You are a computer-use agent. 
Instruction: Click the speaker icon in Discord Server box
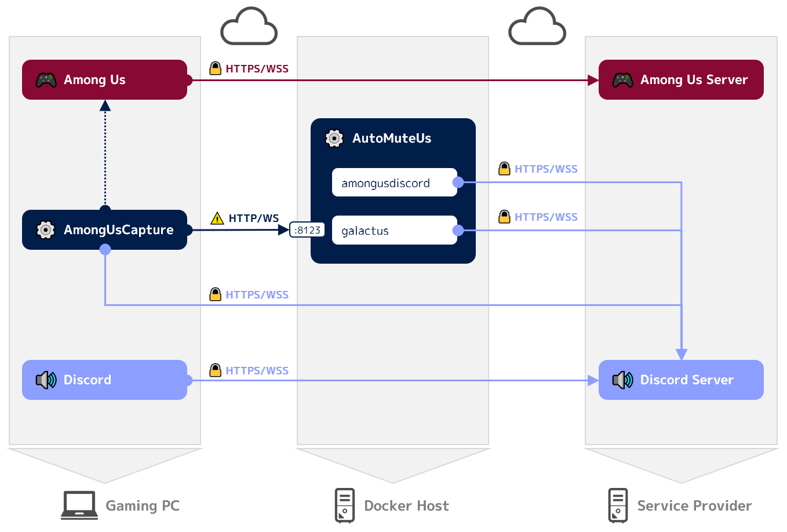click(622, 380)
